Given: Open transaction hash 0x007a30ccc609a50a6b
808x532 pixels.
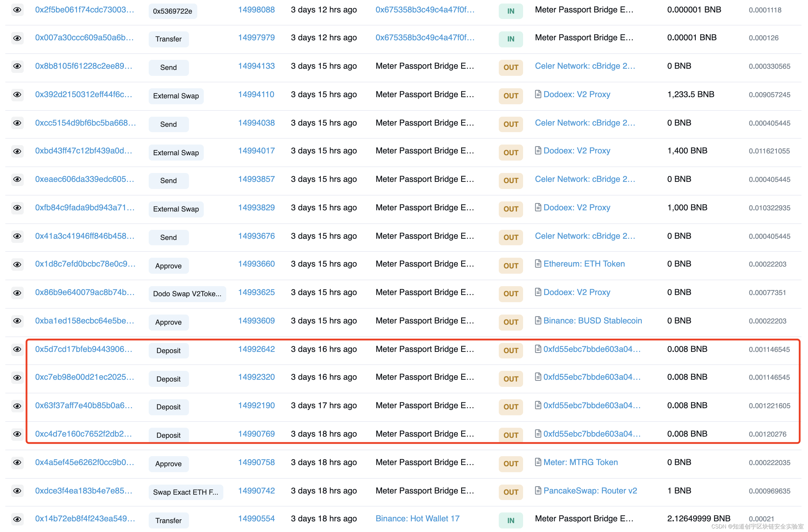Looking at the screenshot, I should point(84,38).
